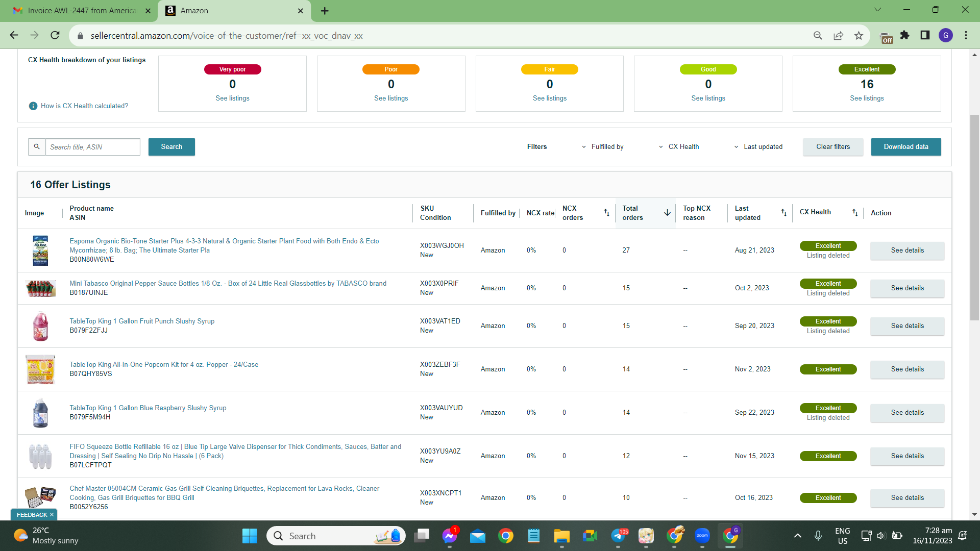The image size is (980, 551).
Task: Sort listings by Total orders arrow
Action: pyautogui.click(x=667, y=213)
